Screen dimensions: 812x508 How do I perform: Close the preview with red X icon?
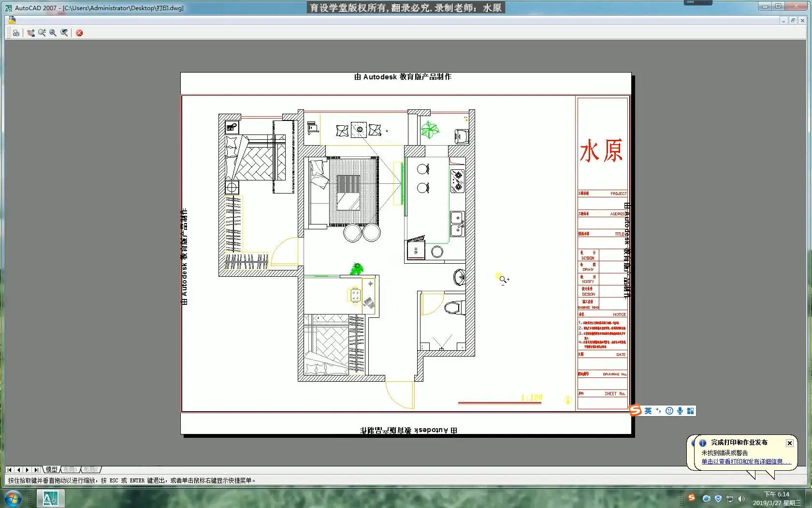click(79, 33)
